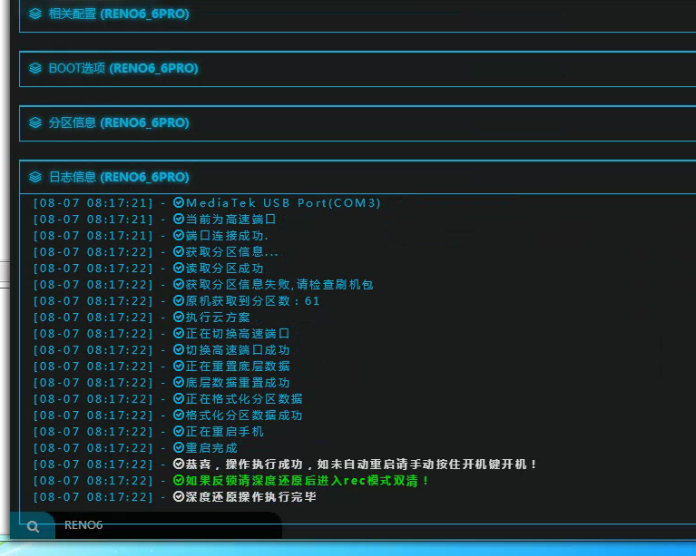Expand the 相关配置 (RENO6_6PRO) section

point(357,15)
